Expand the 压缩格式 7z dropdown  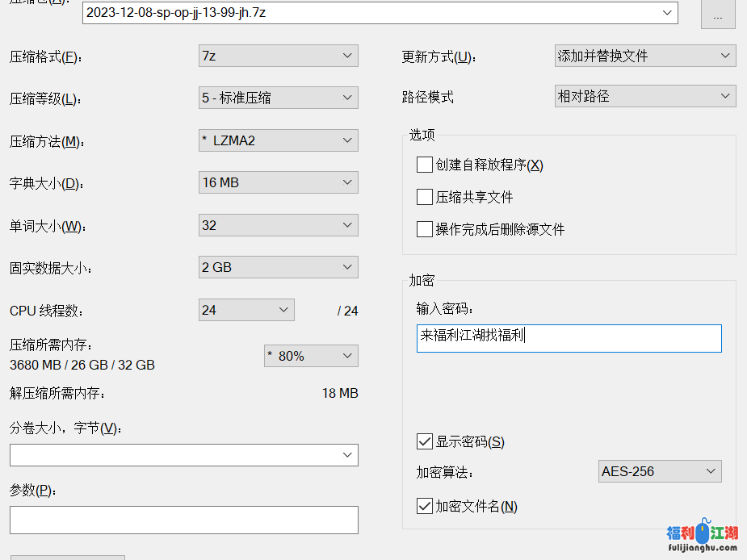pyautogui.click(x=278, y=56)
